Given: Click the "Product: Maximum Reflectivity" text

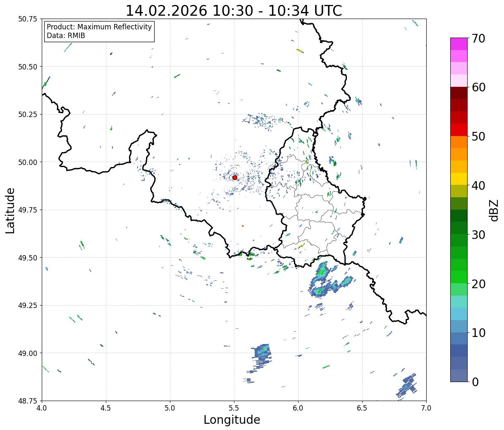Looking at the screenshot, I should [x=99, y=27].
